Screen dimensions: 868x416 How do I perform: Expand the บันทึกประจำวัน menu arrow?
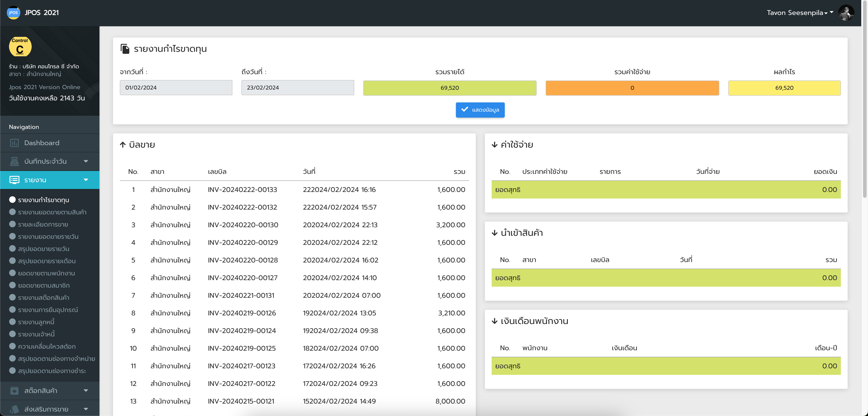86,161
